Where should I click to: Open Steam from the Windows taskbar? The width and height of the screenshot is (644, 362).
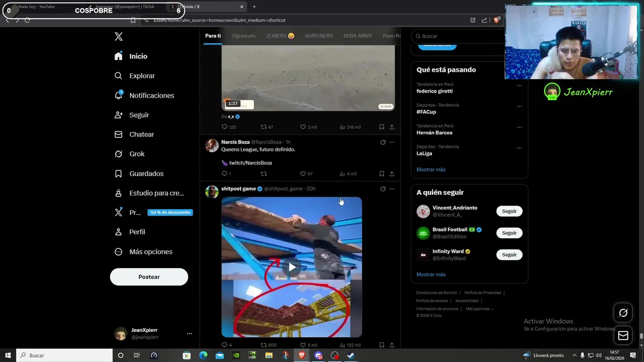pos(351,355)
